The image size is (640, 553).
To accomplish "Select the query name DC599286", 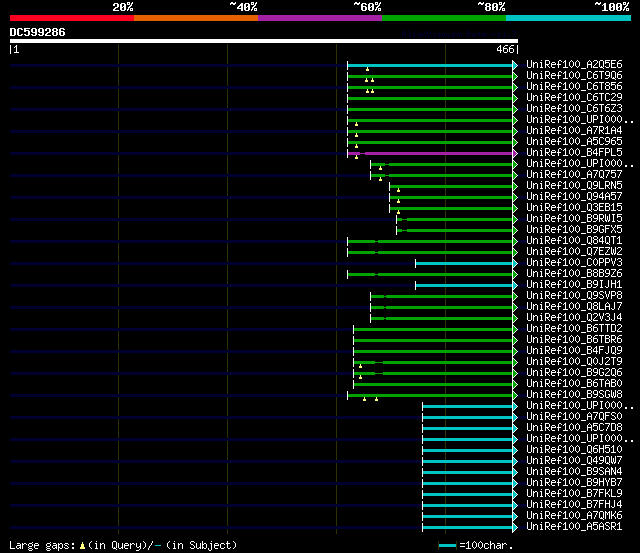I will click(38, 32).
